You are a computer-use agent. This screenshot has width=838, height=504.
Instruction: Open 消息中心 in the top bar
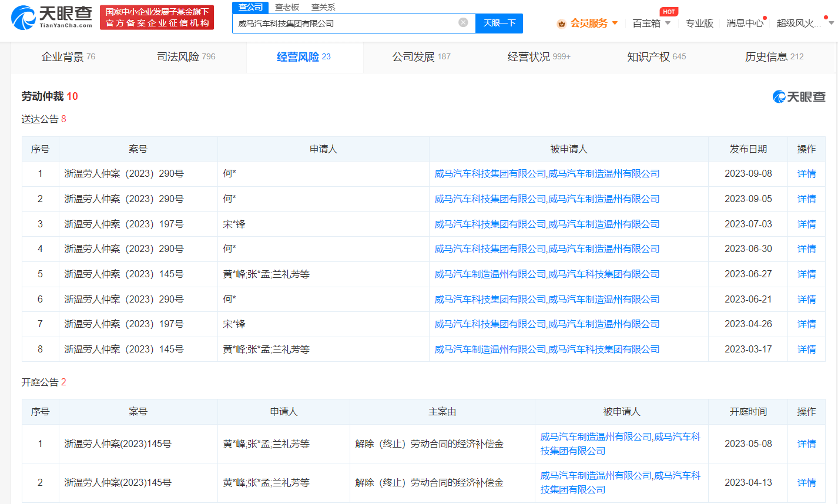(745, 23)
